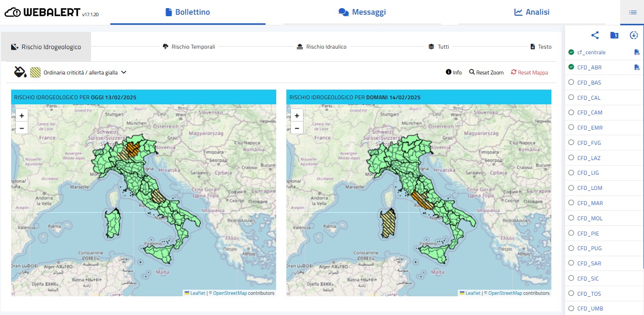
Task: Click the circular download icon
Action: pos(634,35)
